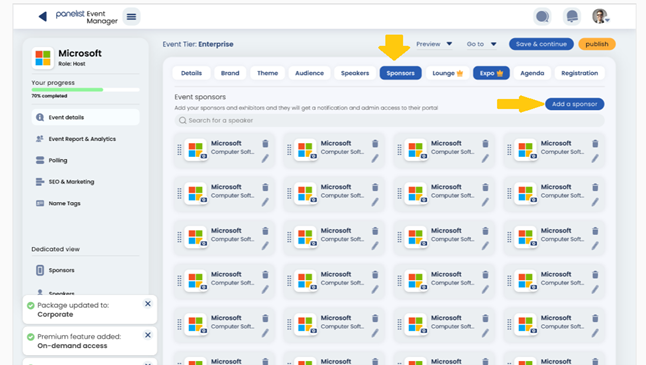This screenshot has width=646, height=365.
Task: Switch to the Registration tab
Action: pyautogui.click(x=579, y=73)
